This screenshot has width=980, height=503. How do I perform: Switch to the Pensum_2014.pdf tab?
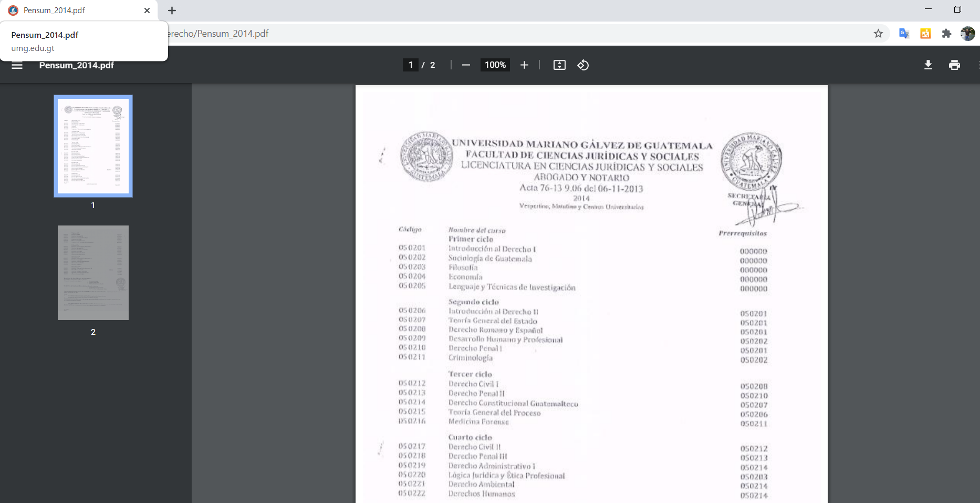[x=74, y=11]
